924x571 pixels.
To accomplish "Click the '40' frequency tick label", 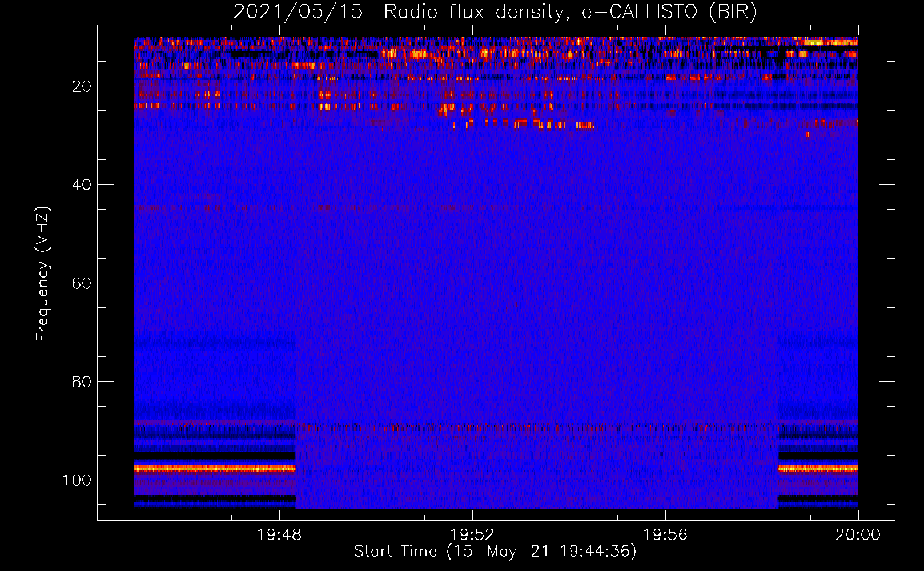I will pos(82,185).
